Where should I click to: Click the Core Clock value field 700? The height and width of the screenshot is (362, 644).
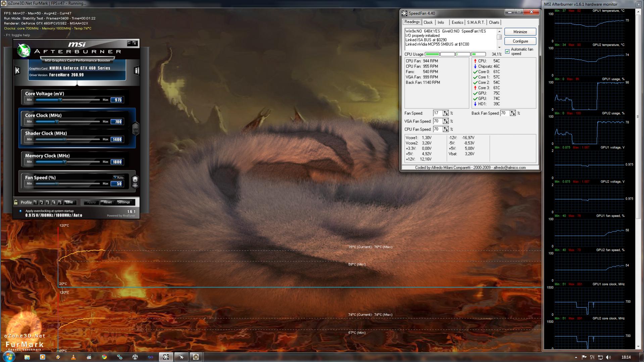[x=117, y=122]
